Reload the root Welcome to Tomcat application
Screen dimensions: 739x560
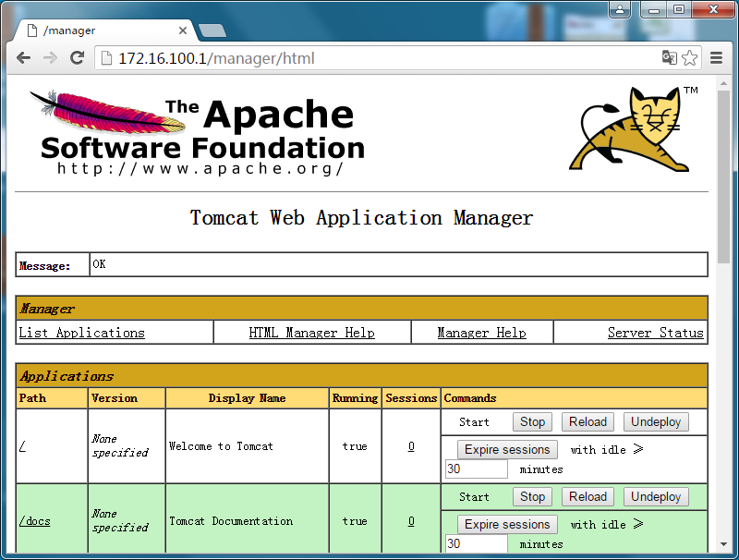point(588,421)
